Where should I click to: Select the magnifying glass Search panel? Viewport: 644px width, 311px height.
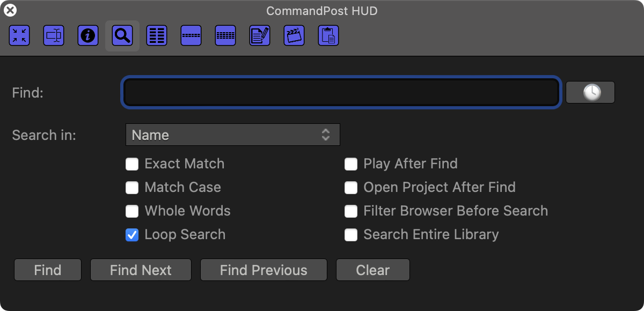tap(122, 36)
